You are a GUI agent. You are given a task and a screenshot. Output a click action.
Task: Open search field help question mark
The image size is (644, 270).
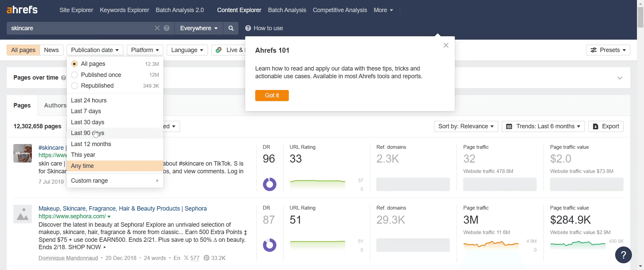tap(167, 28)
